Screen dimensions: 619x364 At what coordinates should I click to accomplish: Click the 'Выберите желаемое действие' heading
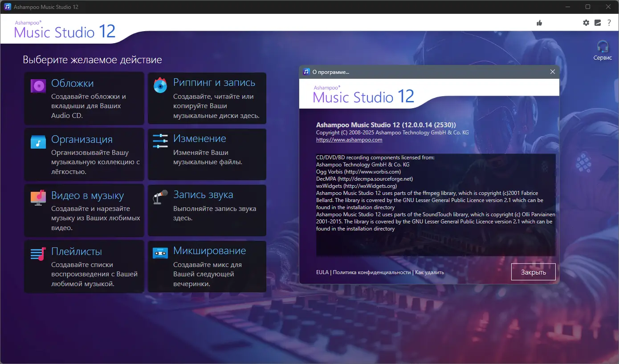(x=93, y=60)
